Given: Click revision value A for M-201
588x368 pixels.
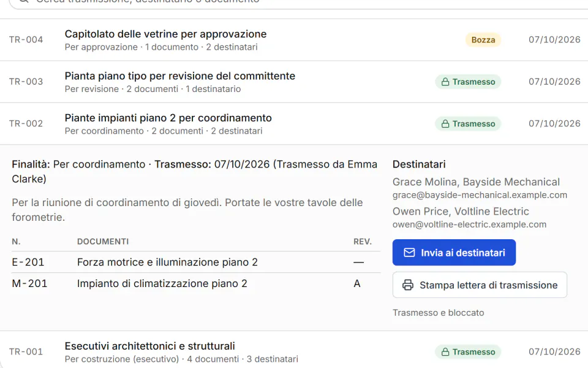Looking at the screenshot, I should pyautogui.click(x=357, y=283).
